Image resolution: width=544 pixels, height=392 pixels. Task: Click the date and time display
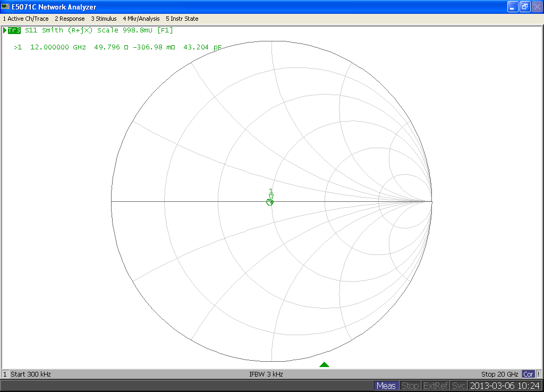coord(505,386)
